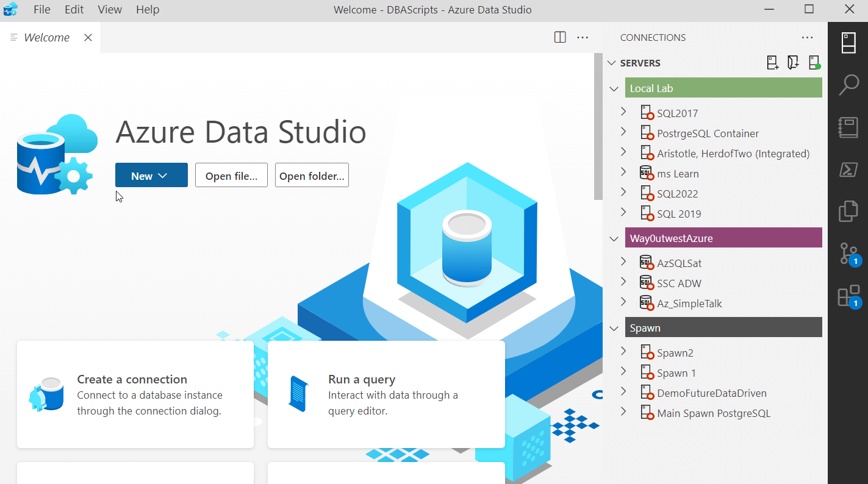Click the SQL2017 server icon
Viewport: 868px width, 484px height.
[x=647, y=113]
